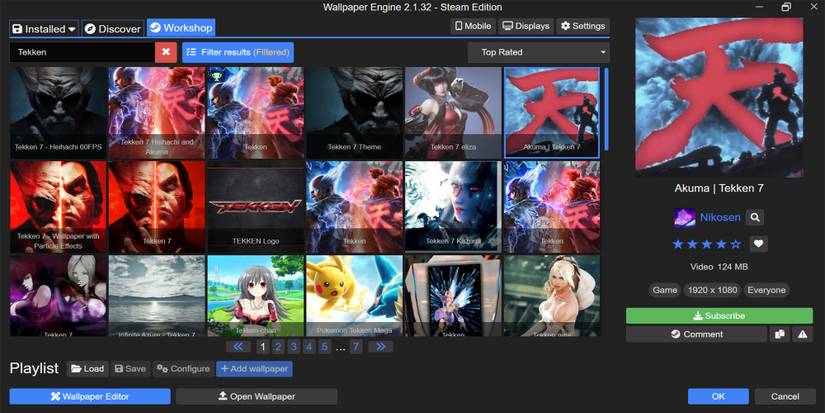Toggle the 1920 x 1080 resolution tag
Screen dimensions: 825x413
[714, 290]
